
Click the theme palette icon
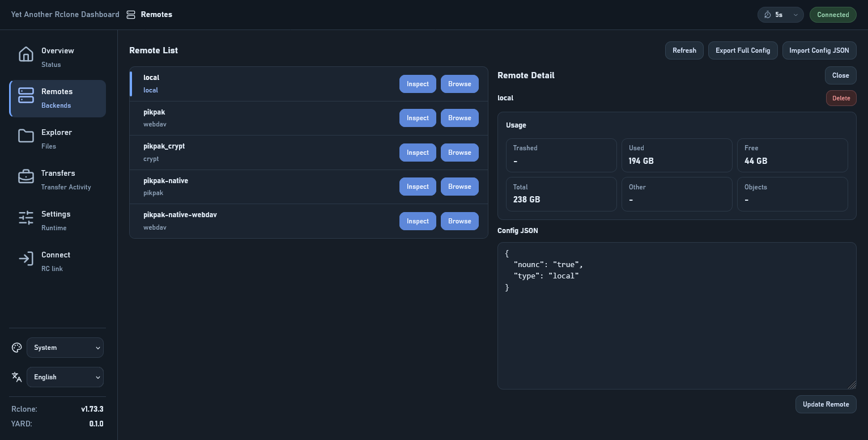tap(16, 348)
